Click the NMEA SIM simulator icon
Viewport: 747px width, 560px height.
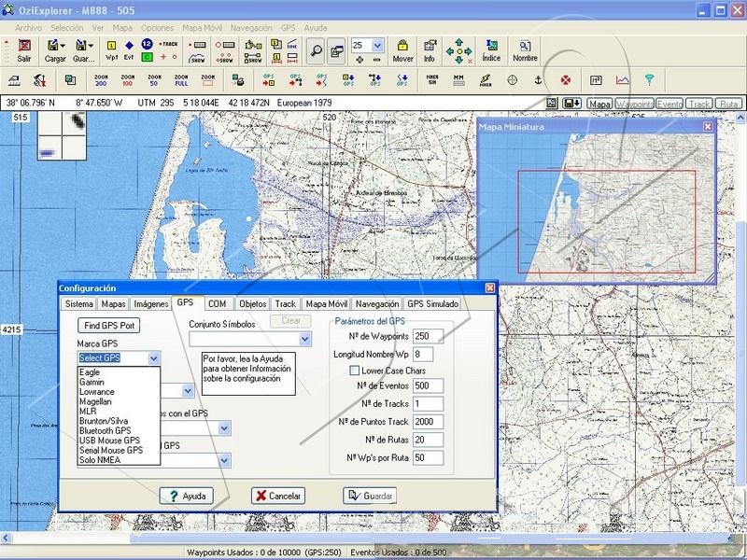432,80
